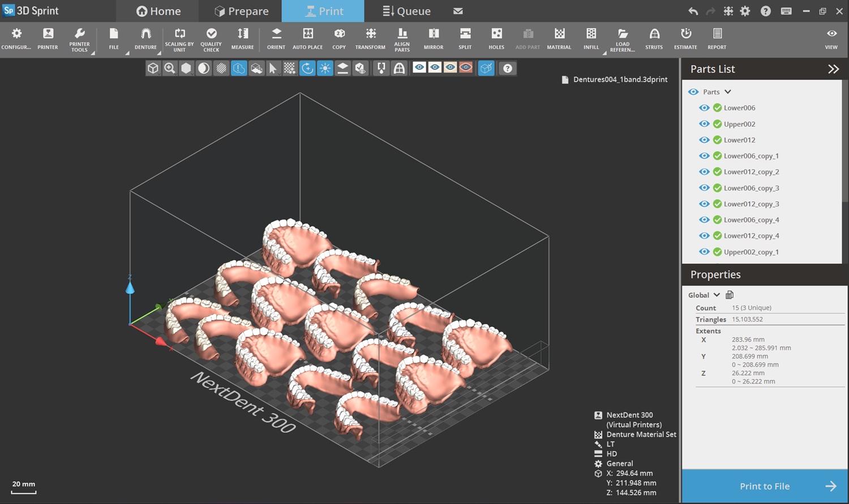Collapse the Parts tree
This screenshot has width=849, height=504.
pos(727,92)
